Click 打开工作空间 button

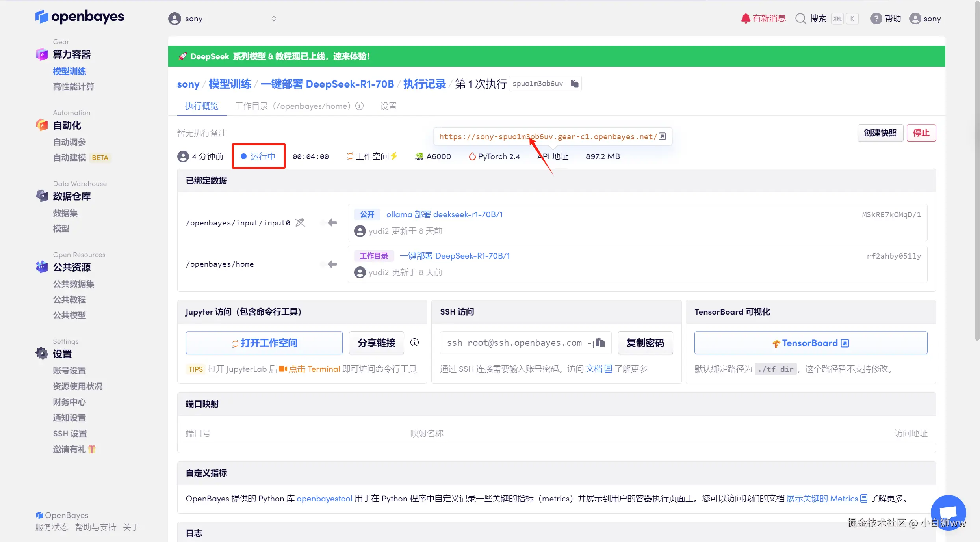click(x=264, y=343)
